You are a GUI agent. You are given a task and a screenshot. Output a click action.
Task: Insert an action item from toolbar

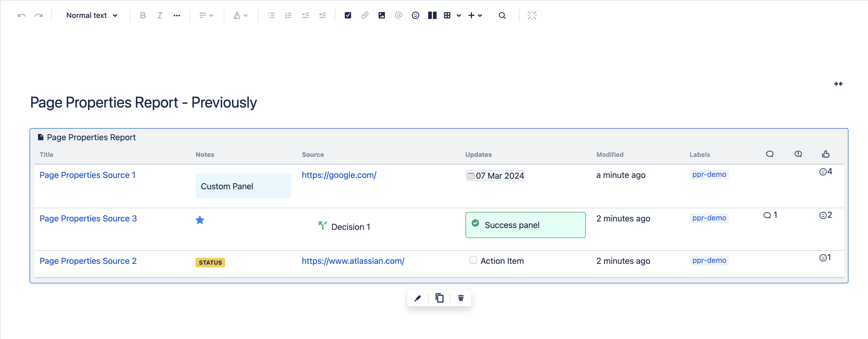(348, 16)
